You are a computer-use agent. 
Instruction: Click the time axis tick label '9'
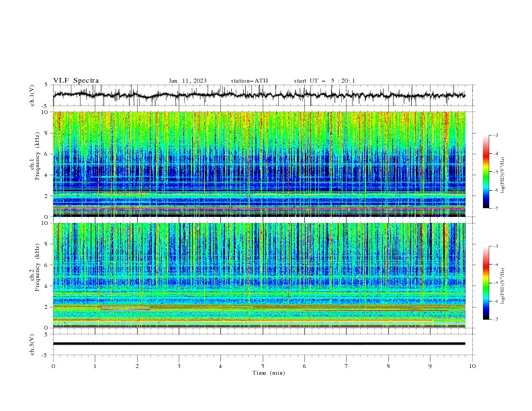tap(430, 366)
